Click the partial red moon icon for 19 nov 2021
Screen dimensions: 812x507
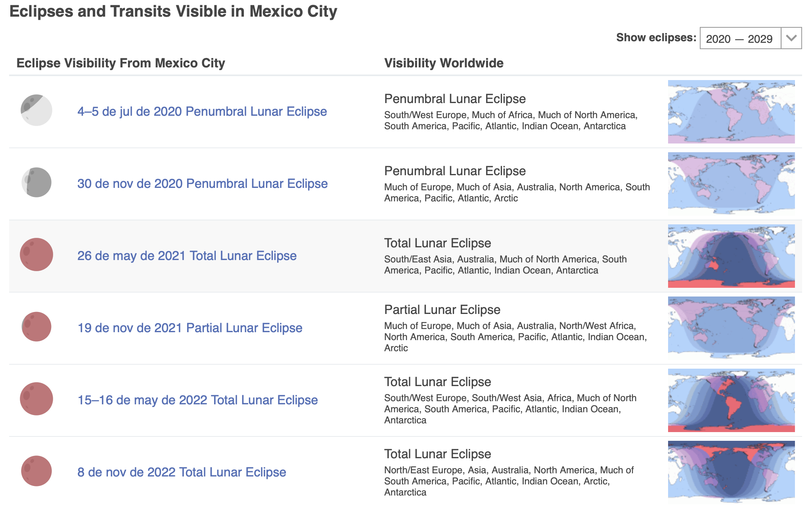(x=36, y=327)
